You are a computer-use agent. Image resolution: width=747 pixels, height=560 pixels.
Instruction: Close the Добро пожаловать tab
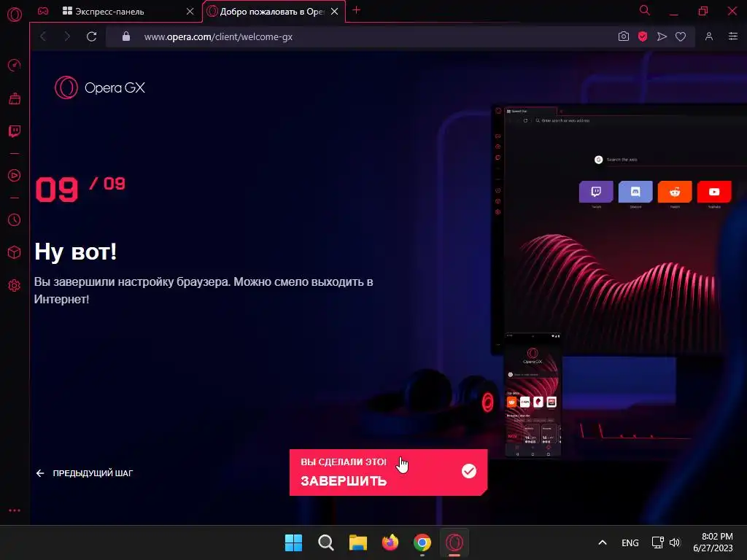click(x=334, y=12)
